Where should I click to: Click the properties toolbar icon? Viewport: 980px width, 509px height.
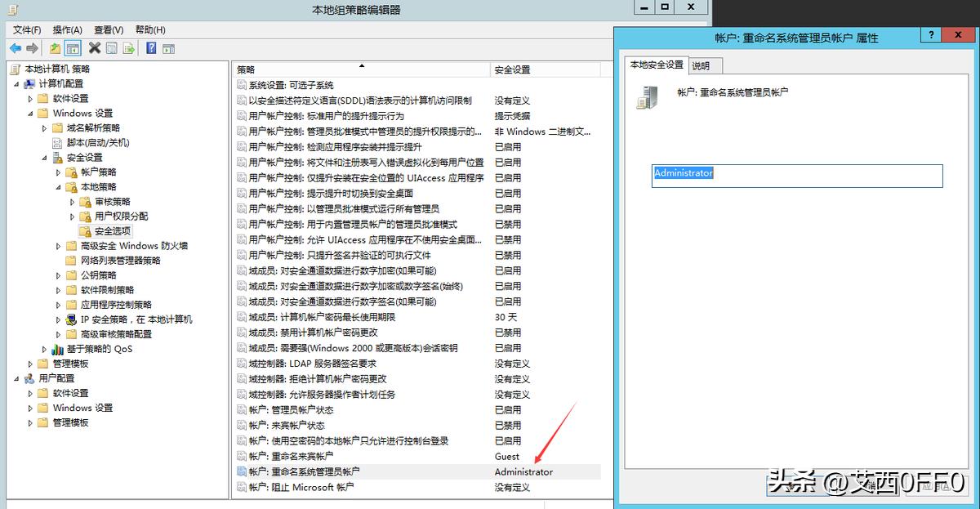coord(111,47)
